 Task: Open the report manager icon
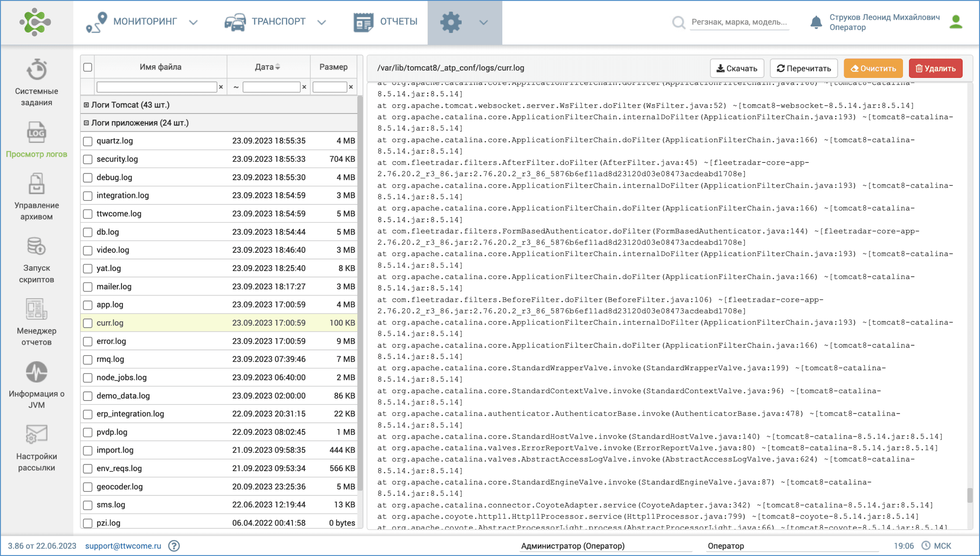click(x=37, y=309)
